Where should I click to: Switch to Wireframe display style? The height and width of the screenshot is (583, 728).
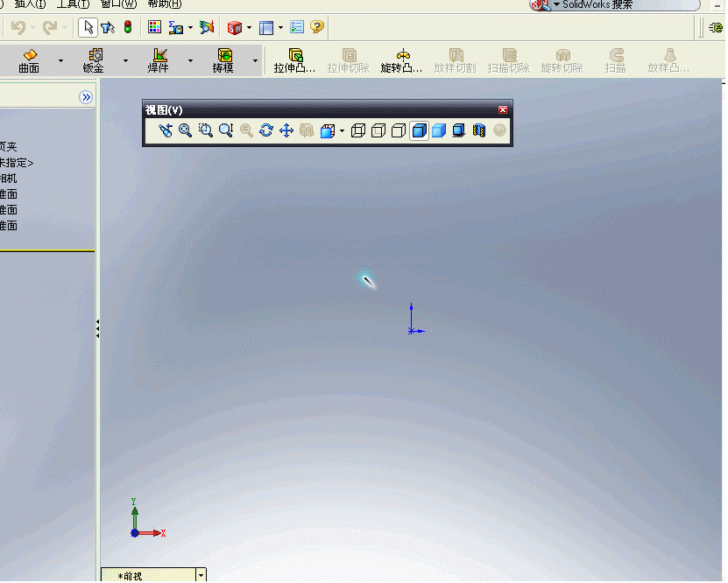[358, 130]
